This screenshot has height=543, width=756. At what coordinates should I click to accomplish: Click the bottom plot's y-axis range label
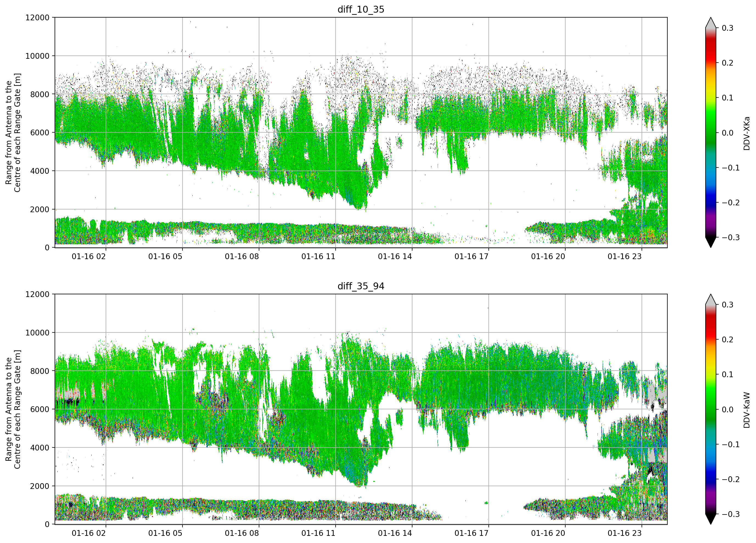13,409
